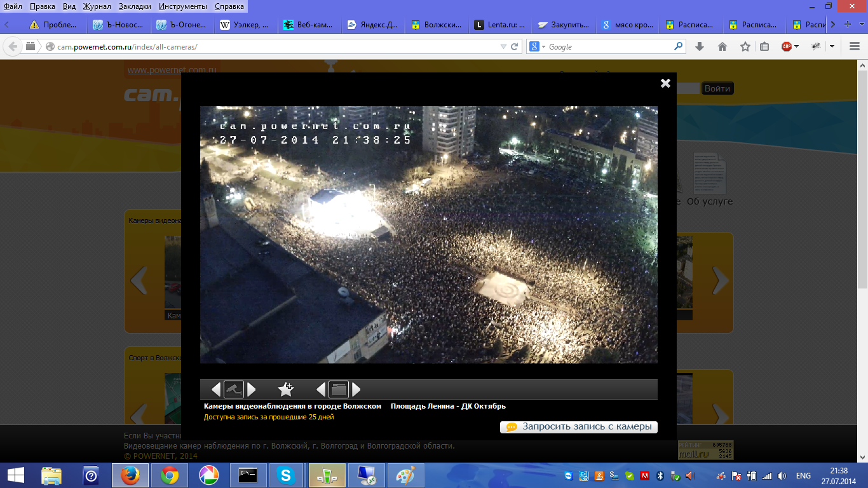This screenshot has height=488, width=868.
Task: Open the Firefox downloads panel
Action: click(x=700, y=46)
